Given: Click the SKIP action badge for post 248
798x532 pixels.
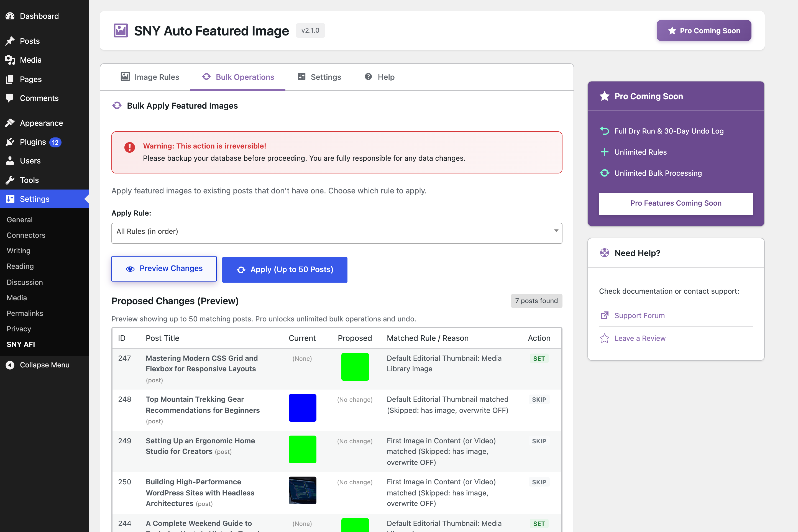Looking at the screenshot, I should point(539,400).
